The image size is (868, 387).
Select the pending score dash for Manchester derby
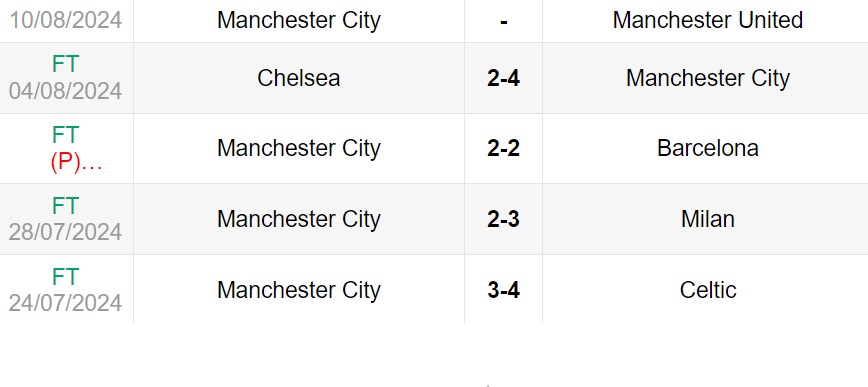(503, 22)
